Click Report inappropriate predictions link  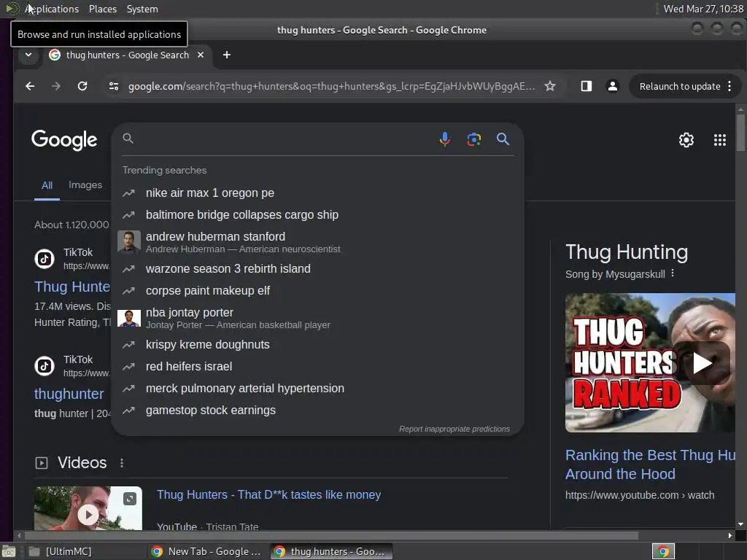[x=454, y=429]
